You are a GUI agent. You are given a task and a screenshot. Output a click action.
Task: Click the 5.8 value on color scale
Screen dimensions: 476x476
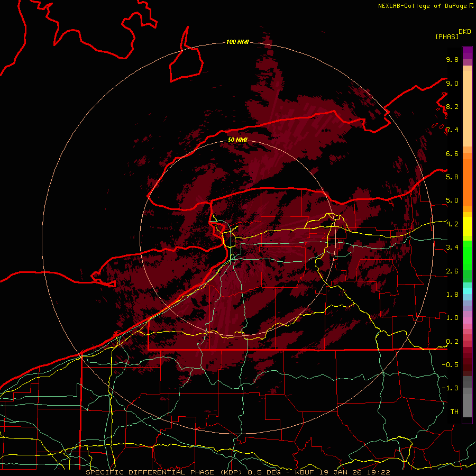tap(452, 177)
